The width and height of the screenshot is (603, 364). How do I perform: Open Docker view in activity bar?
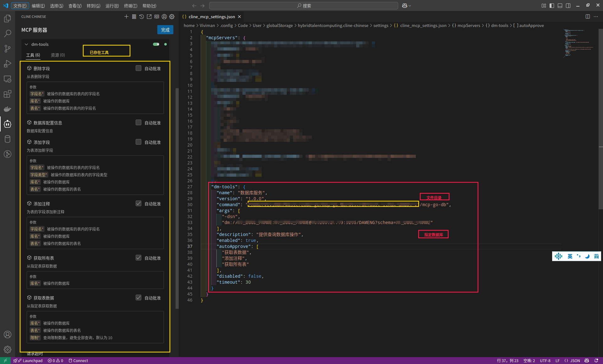click(x=8, y=109)
